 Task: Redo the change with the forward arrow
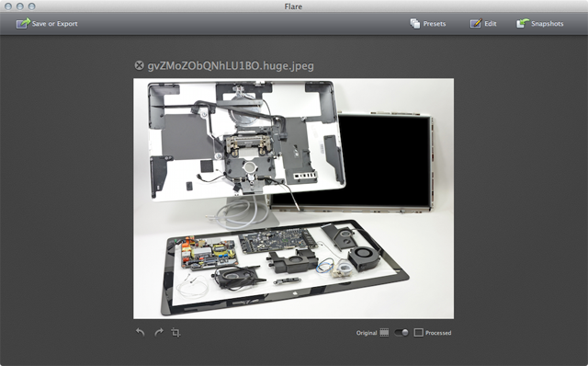[x=159, y=332]
